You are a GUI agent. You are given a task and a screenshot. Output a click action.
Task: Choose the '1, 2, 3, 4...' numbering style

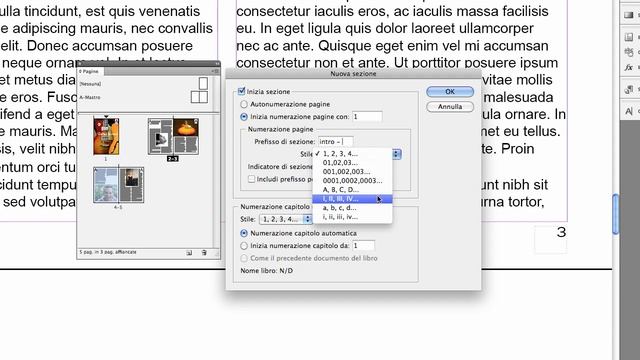pos(352,153)
